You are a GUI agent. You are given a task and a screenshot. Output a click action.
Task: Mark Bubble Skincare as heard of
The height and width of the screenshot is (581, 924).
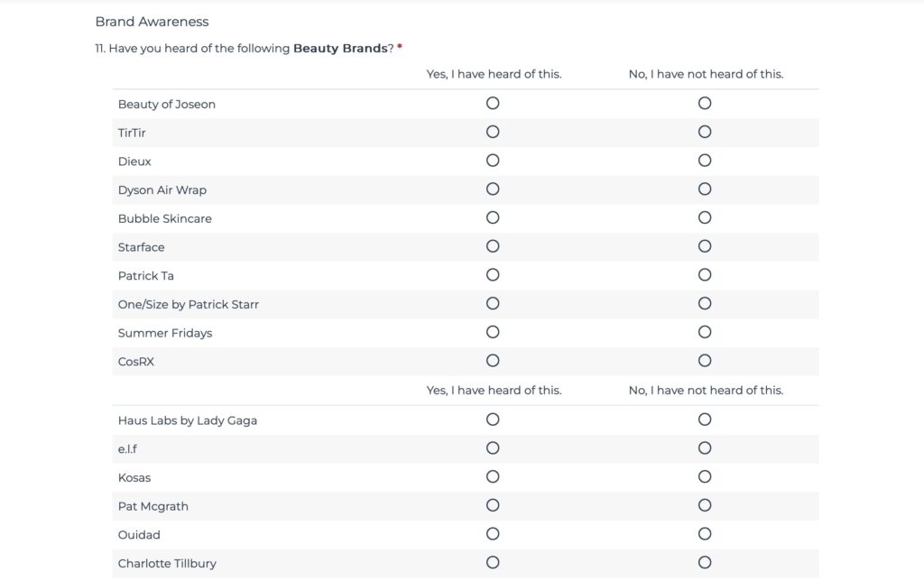[x=493, y=217]
